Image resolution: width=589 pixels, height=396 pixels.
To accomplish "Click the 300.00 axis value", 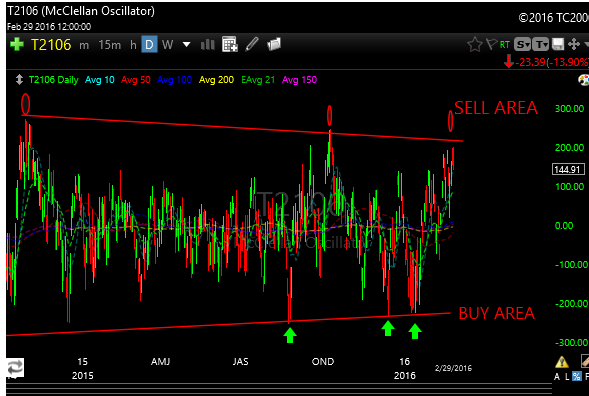I will click(569, 109).
